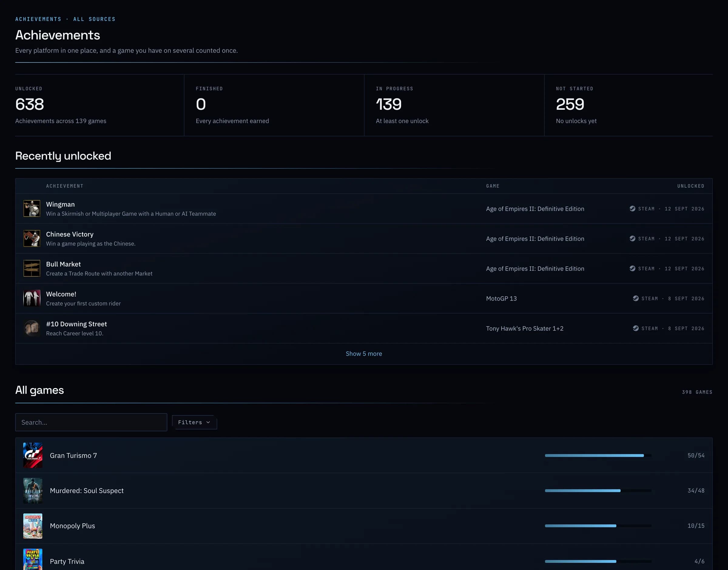Select the In Progress 139 stat card

click(x=454, y=105)
